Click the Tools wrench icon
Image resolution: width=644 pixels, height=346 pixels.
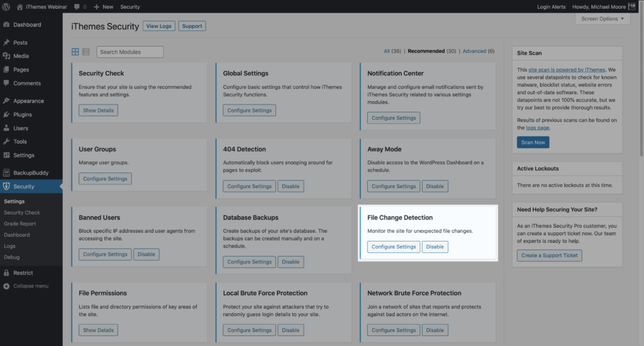point(6,142)
